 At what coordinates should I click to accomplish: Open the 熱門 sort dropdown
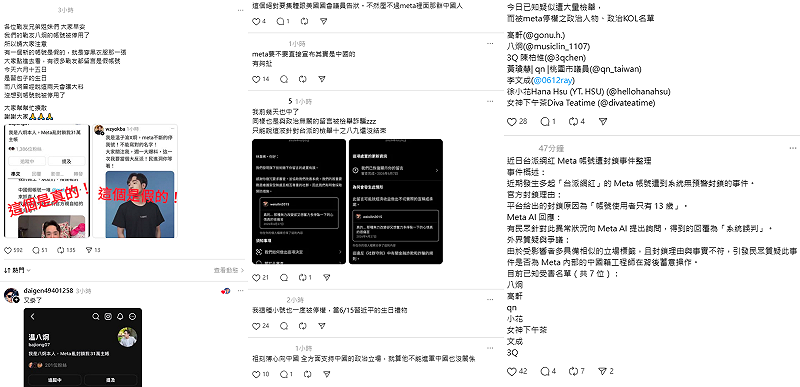pos(17,270)
